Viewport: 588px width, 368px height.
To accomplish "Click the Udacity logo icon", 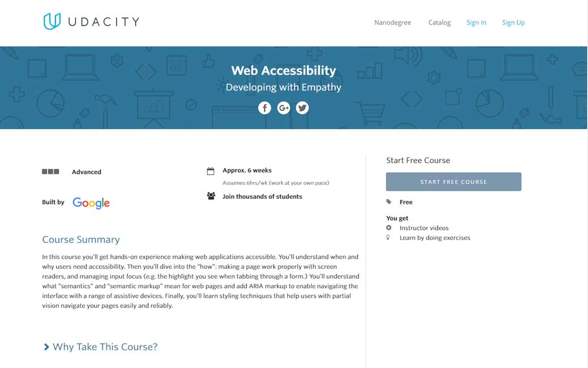I will pyautogui.click(x=52, y=22).
